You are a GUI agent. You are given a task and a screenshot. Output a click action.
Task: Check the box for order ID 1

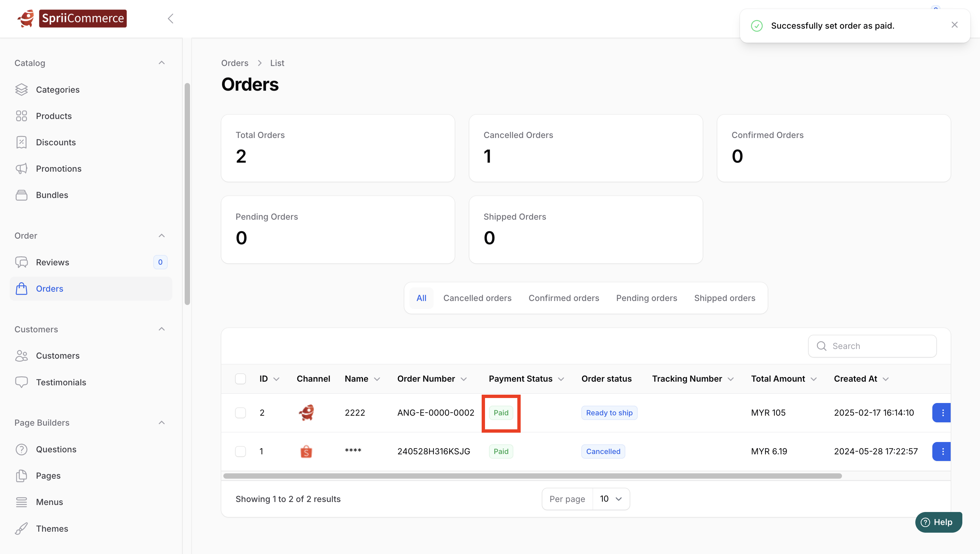click(240, 451)
